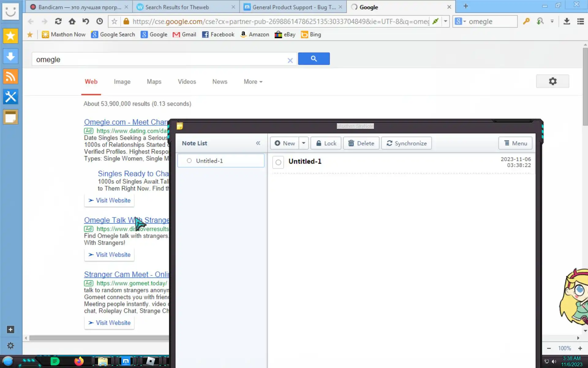Toggle the bookmark star in address bar
This screenshot has height=368, width=588.
(114, 21)
